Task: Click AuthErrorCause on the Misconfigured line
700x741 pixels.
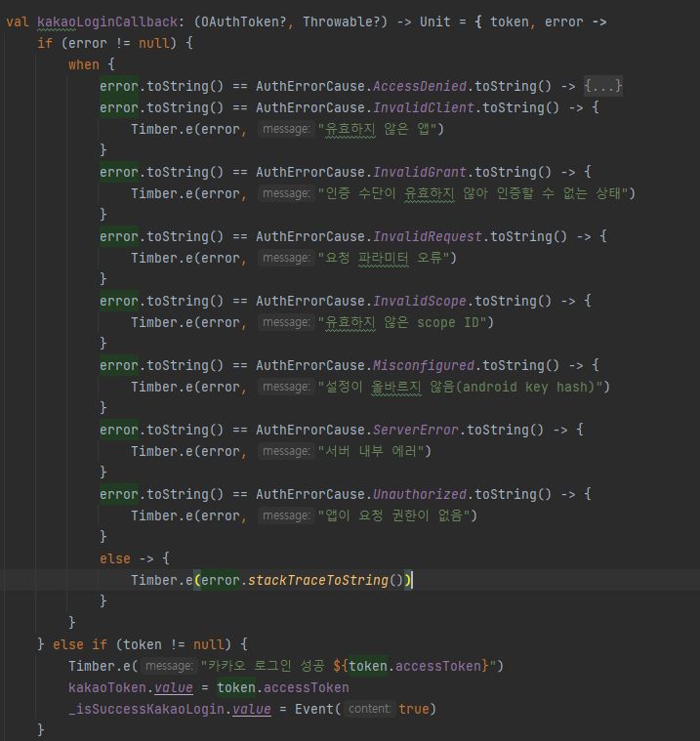Action: pos(310,365)
